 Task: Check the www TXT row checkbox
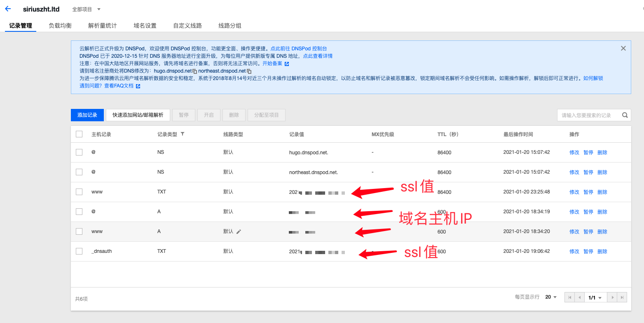pyautogui.click(x=79, y=192)
